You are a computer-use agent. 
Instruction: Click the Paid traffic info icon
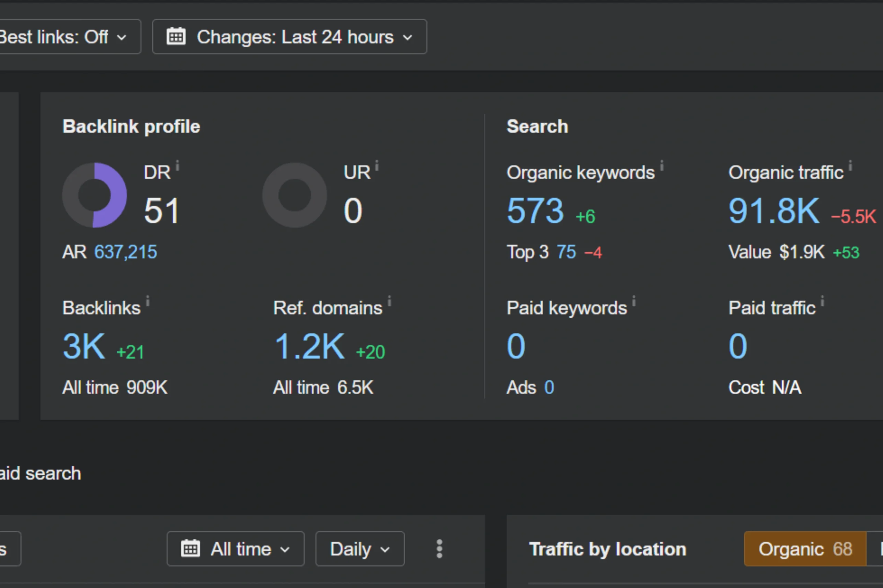click(822, 301)
